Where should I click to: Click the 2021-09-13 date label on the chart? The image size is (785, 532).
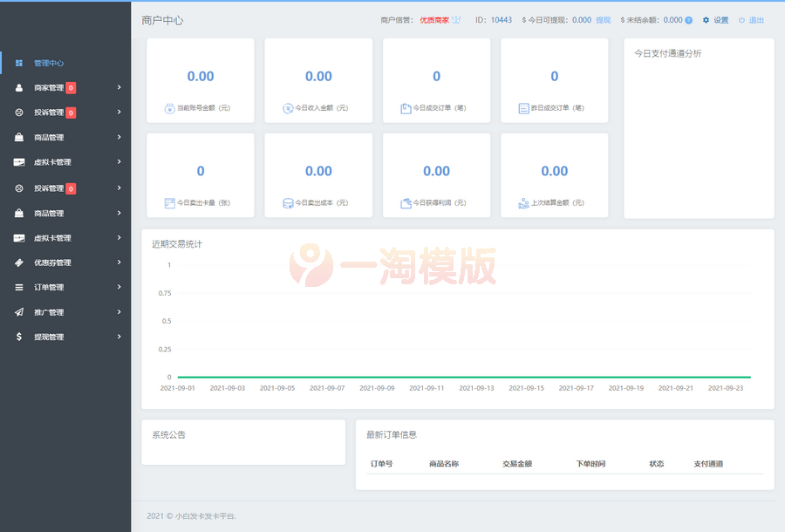(476, 387)
